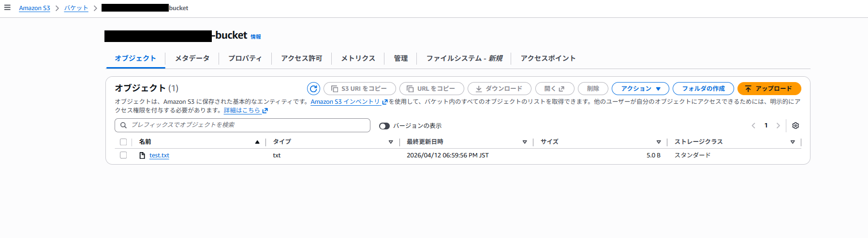Click the refresh objects icon
868x238 pixels.
click(313, 89)
